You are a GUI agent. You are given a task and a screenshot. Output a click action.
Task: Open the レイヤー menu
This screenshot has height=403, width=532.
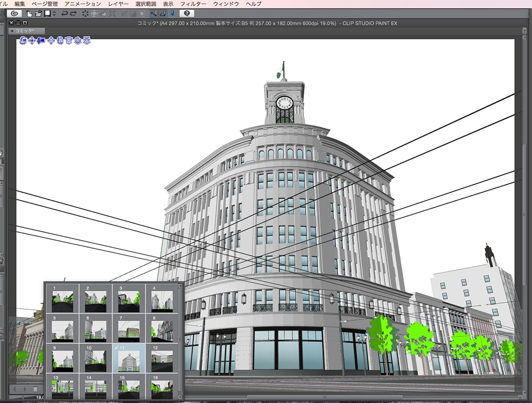(x=118, y=4)
